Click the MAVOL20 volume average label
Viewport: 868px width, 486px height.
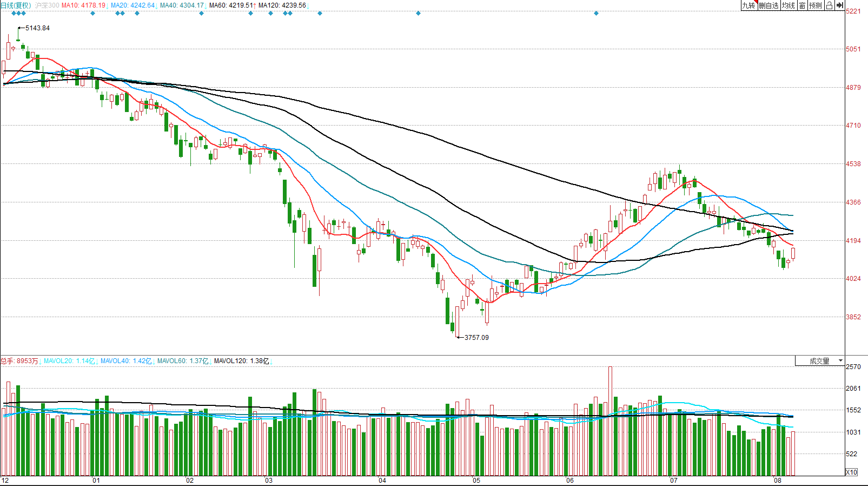(69, 361)
